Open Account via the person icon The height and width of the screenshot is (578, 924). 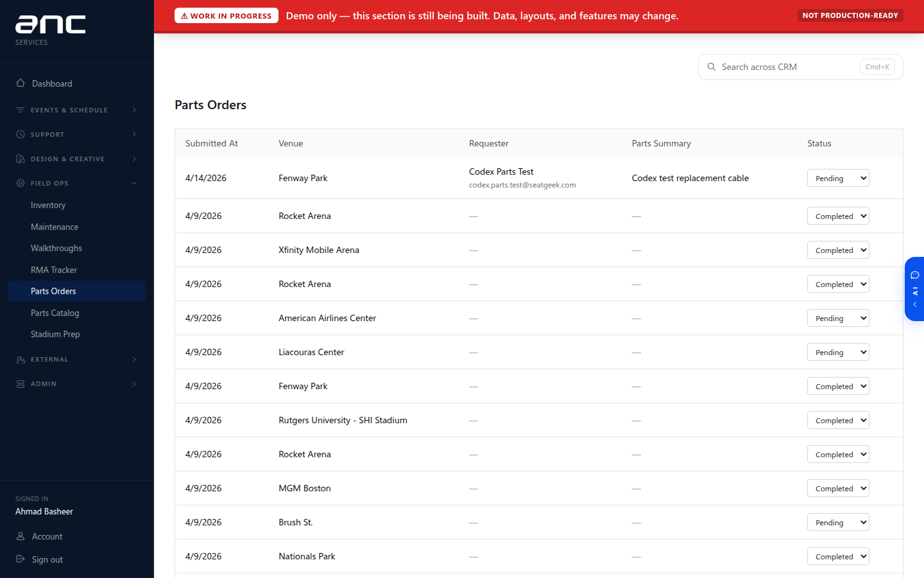tap(21, 536)
